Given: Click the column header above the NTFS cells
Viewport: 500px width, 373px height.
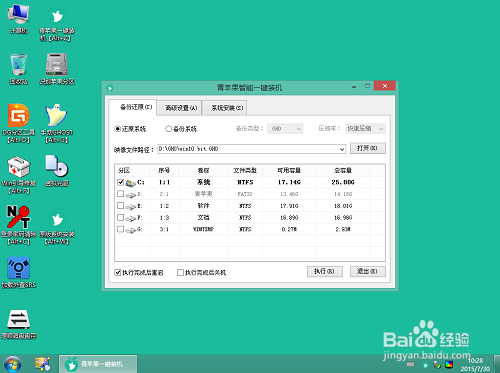Looking at the screenshot, I should click(x=245, y=170).
